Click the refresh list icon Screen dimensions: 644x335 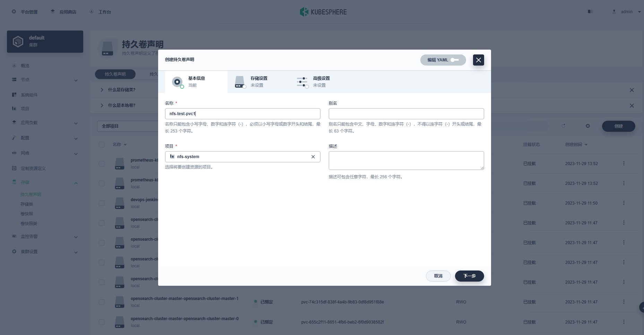564,126
